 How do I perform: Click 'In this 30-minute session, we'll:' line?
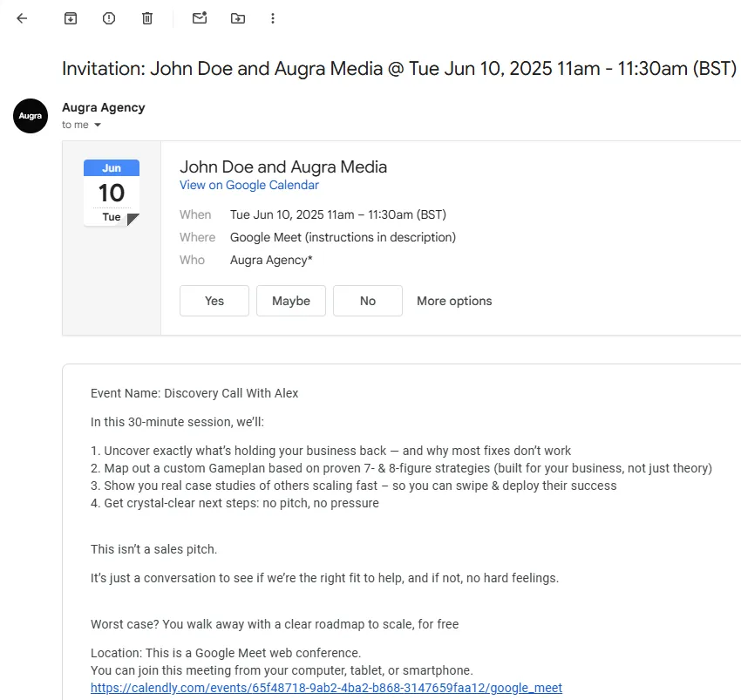click(x=177, y=422)
